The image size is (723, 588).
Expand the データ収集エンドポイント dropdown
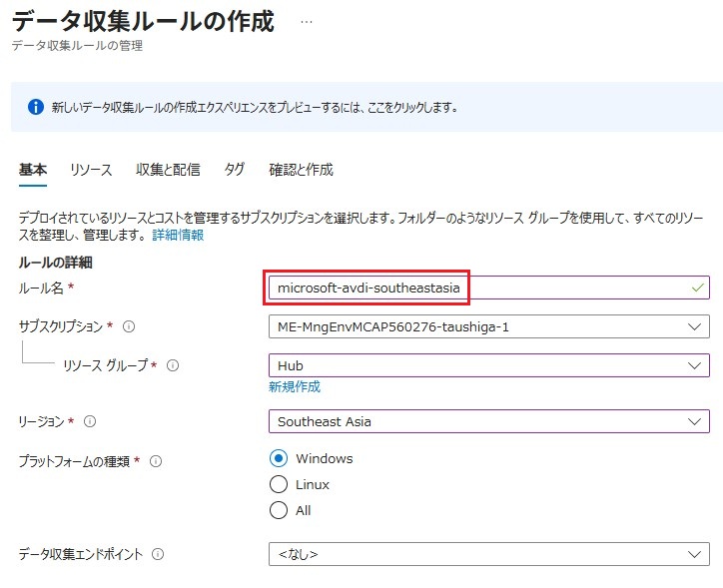point(488,554)
